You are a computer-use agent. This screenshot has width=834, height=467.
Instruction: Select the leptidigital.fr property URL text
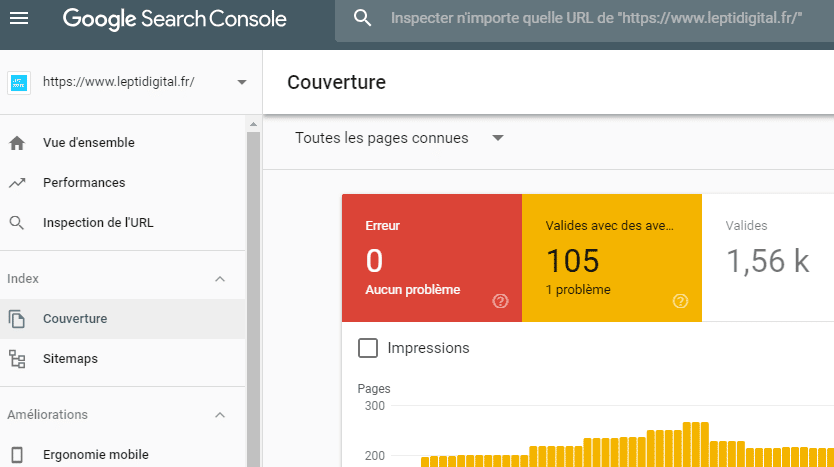(119, 82)
